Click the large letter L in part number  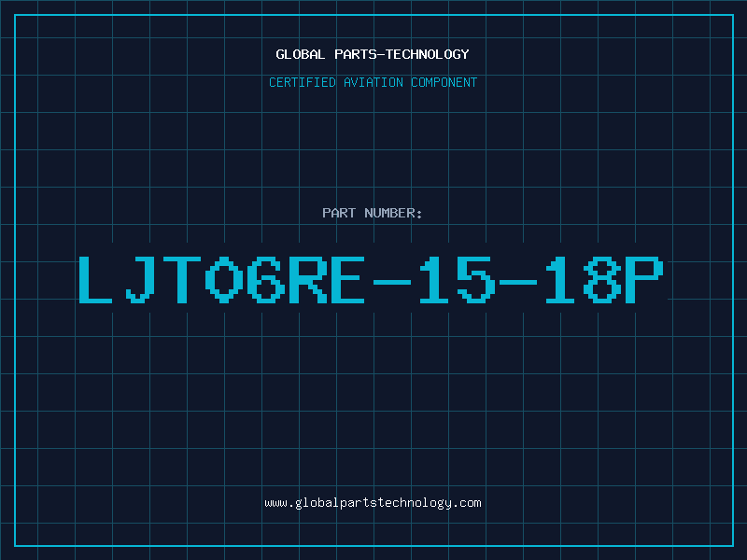[95, 279]
